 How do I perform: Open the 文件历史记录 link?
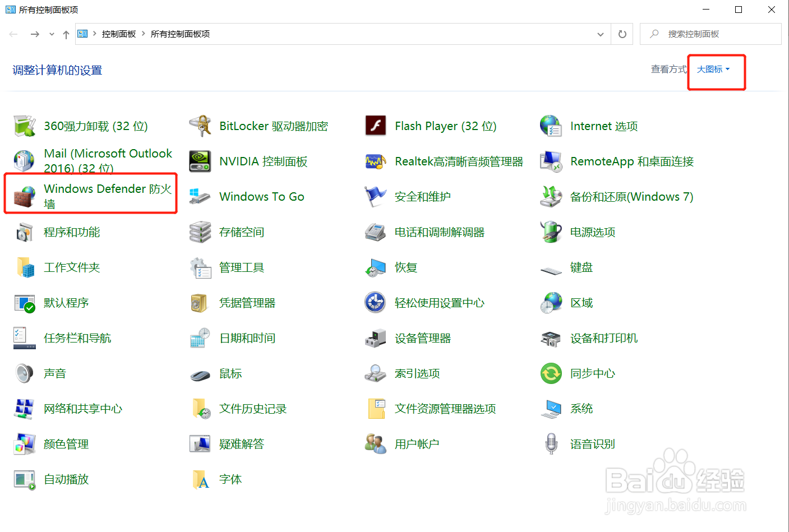click(x=253, y=409)
